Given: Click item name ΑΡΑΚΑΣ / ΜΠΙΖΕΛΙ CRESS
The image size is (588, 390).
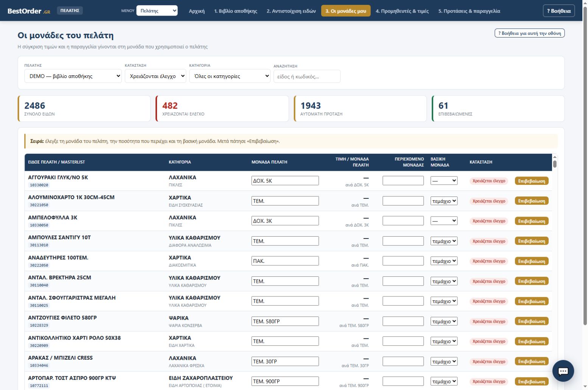Looking at the screenshot, I should (61, 358).
